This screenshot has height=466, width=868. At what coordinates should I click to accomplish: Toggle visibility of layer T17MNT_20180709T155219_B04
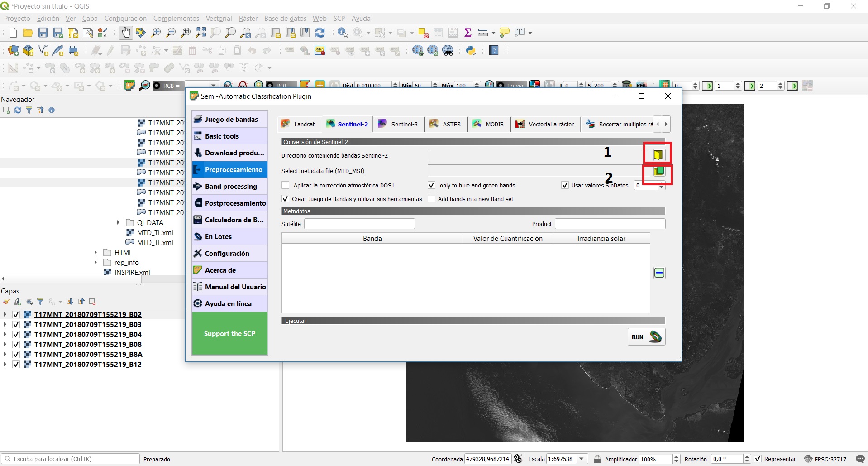pyautogui.click(x=16, y=334)
